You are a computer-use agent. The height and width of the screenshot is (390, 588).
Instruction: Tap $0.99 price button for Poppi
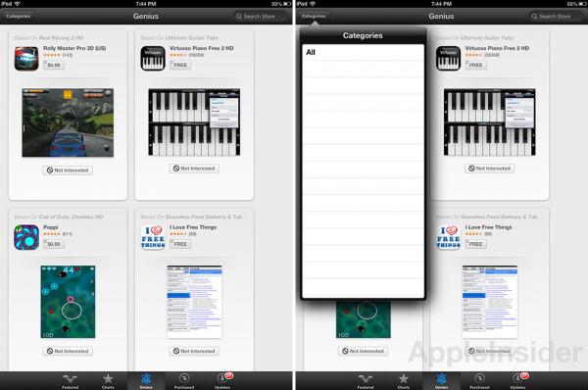[54, 244]
